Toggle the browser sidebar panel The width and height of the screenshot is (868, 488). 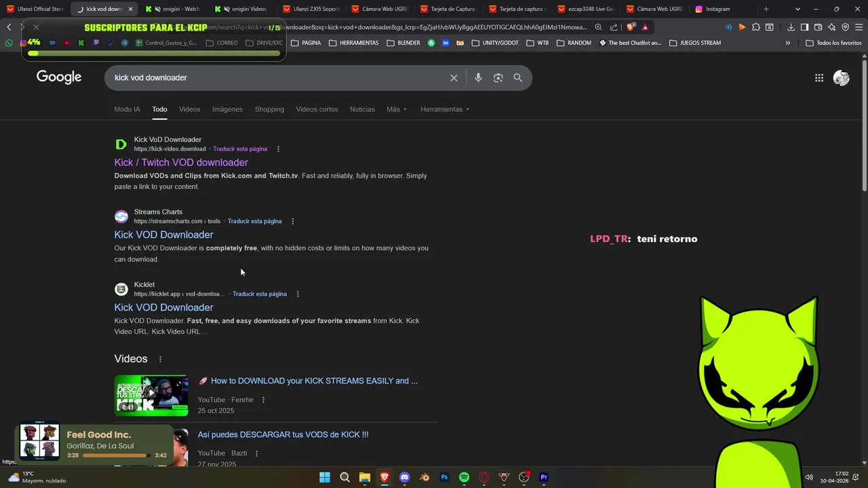coord(804,27)
